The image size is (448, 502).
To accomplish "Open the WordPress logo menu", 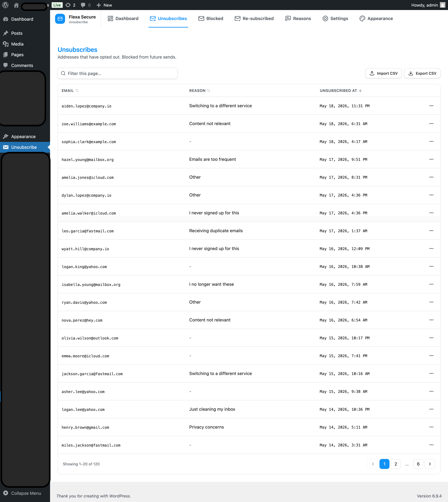I will (5, 5).
